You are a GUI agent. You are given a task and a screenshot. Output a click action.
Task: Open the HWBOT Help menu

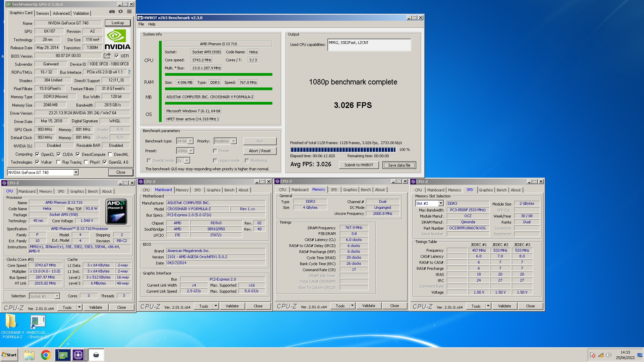(x=152, y=24)
